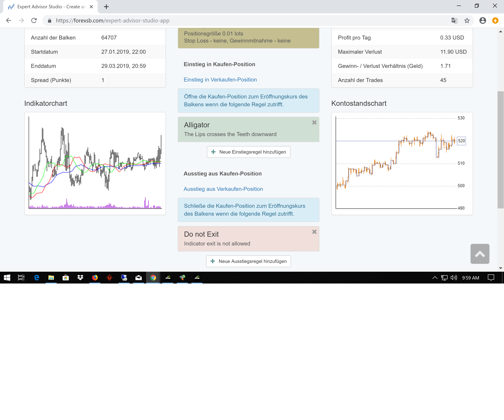Click the Kontostandschart balance chart
Viewport: 504px width, 420px height.
pyautogui.click(x=398, y=163)
